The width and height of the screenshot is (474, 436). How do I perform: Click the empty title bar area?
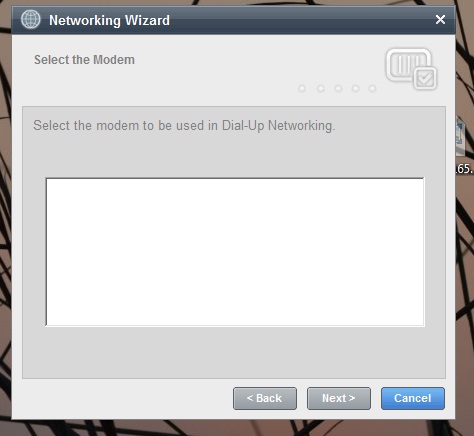300,20
